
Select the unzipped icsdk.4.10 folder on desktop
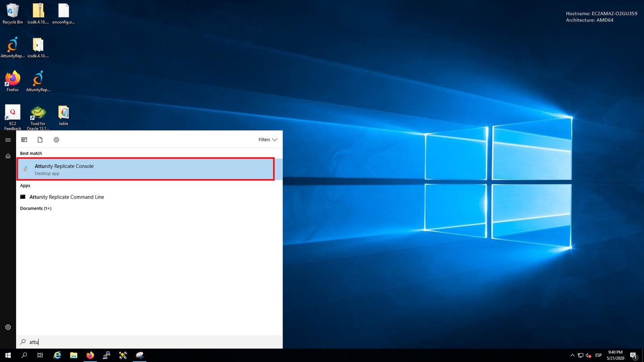tap(38, 48)
